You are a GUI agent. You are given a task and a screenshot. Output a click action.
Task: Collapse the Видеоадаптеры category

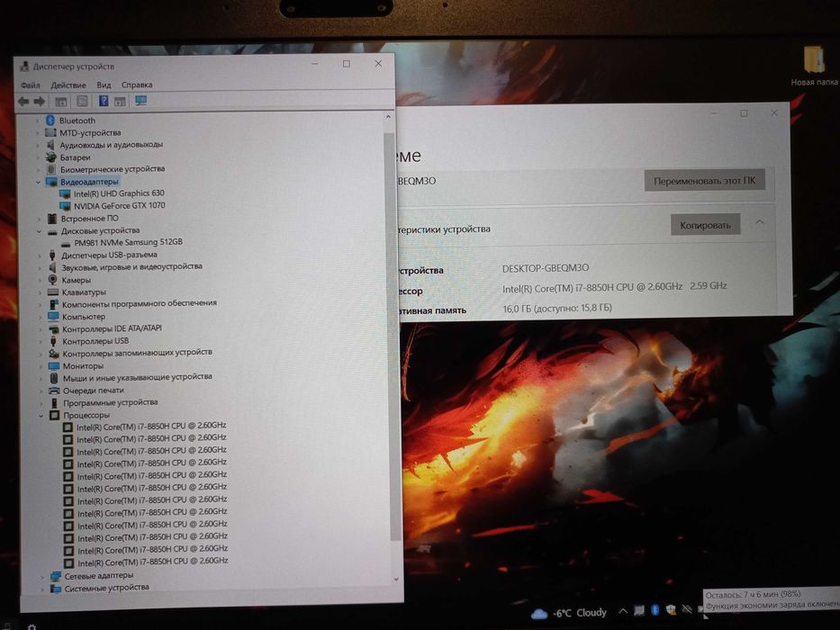click(39, 182)
